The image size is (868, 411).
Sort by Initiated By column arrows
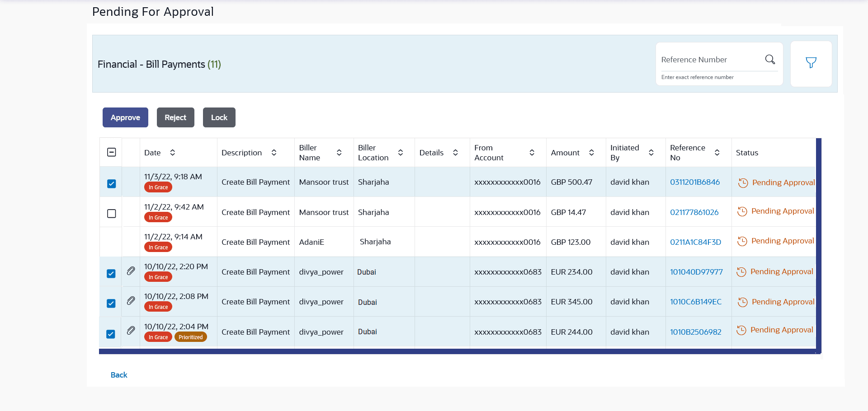tap(651, 153)
